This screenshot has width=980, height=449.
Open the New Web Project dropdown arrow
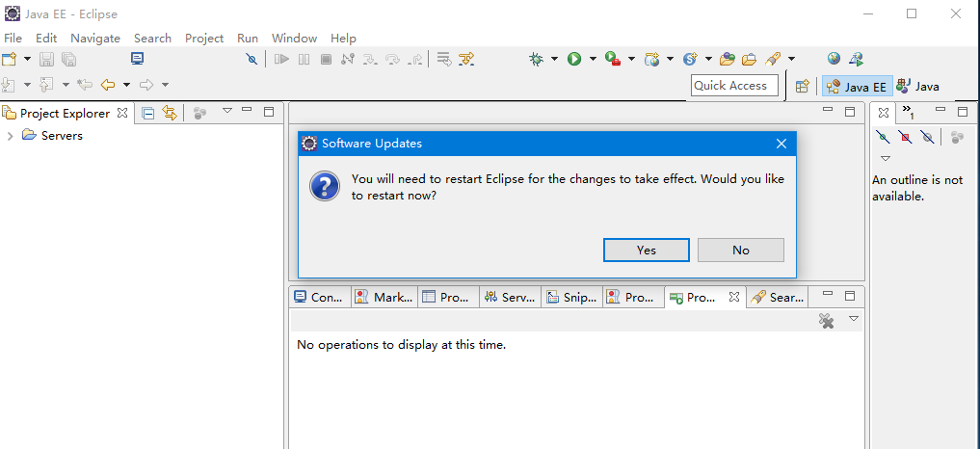click(670, 60)
